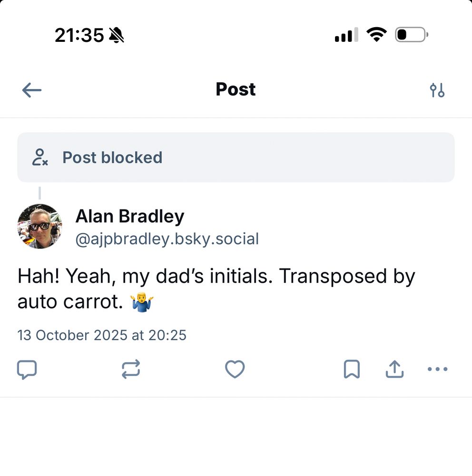
Task: Reveal the Post blocked notice
Action: [236, 157]
